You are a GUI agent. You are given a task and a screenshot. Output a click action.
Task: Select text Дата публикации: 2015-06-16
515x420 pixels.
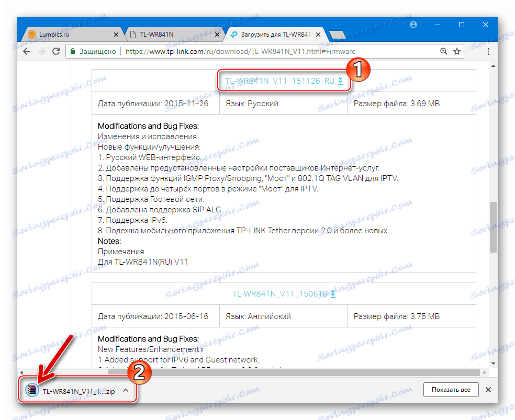(153, 316)
